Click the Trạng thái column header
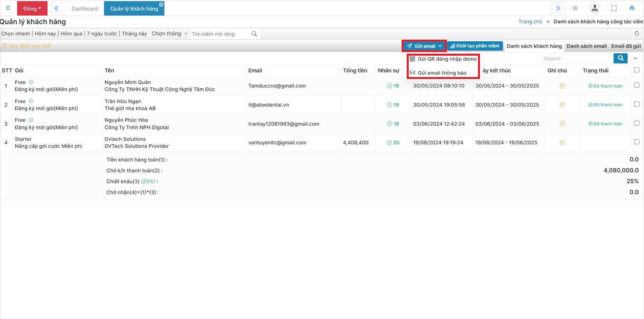The width and height of the screenshot is (644, 319). [595, 70]
